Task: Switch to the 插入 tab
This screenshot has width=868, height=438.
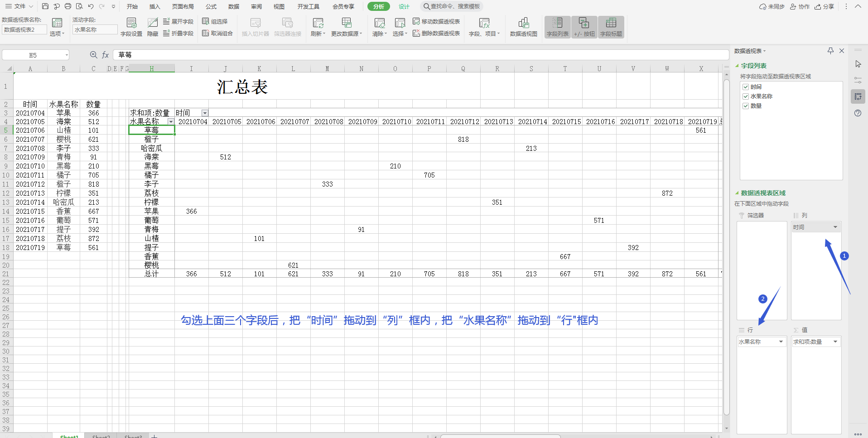Action: 155,6
